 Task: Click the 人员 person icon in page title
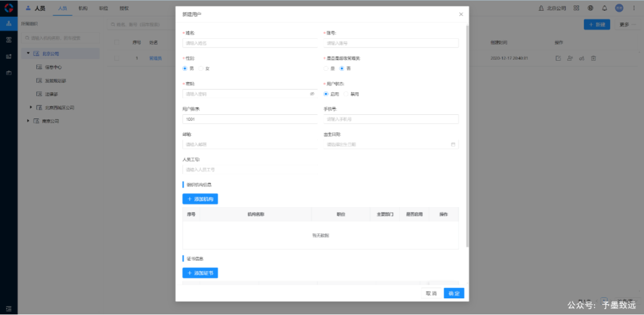[29, 8]
